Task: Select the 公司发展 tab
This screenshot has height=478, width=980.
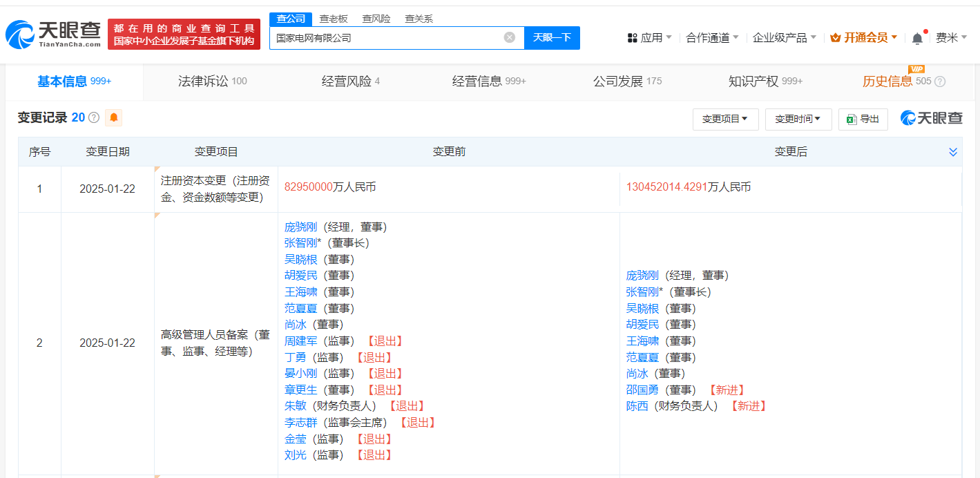Action: tap(627, 82)
